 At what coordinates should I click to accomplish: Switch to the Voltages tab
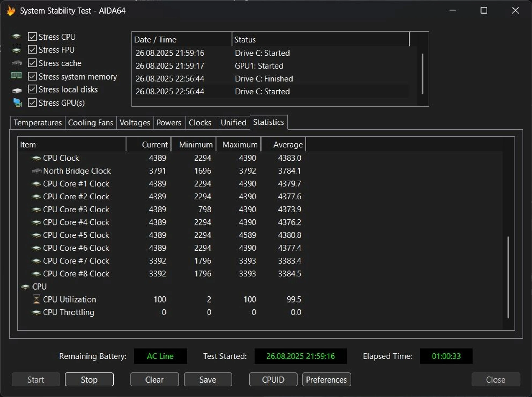pyautogui.click(x=135, y=123)
